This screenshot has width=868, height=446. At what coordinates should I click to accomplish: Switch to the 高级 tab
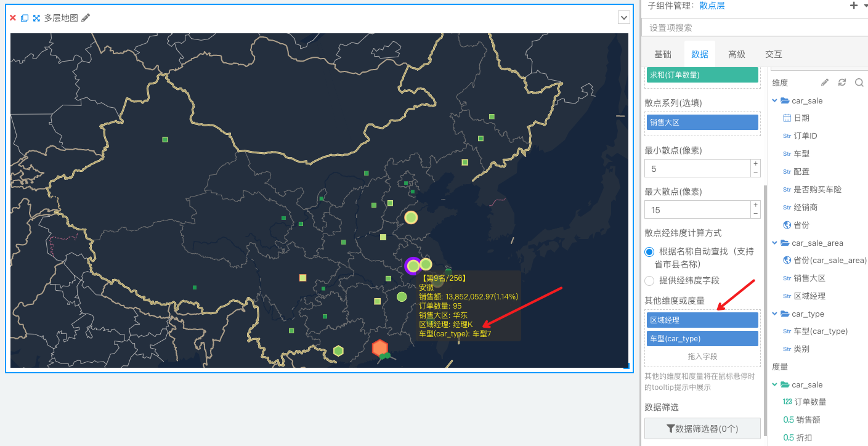[x=737, y=54]
